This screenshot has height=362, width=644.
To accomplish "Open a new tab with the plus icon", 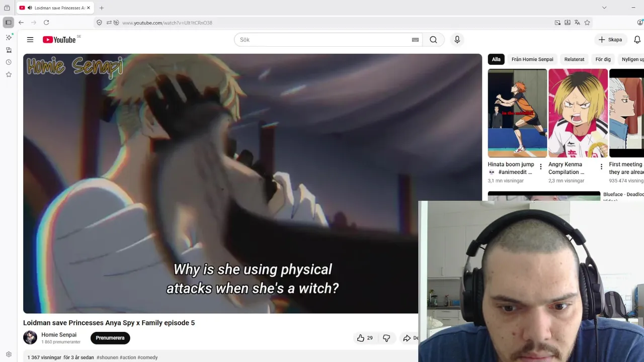I will pos(102,8).
